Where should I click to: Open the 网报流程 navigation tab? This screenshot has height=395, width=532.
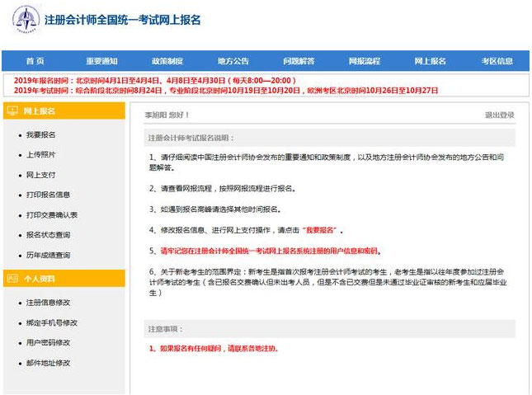coord(365,61)
